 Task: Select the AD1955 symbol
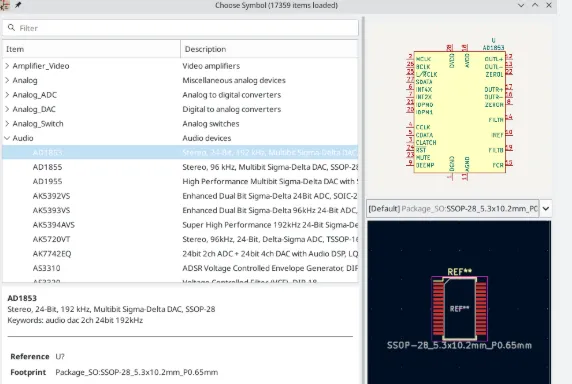point(47,181)
